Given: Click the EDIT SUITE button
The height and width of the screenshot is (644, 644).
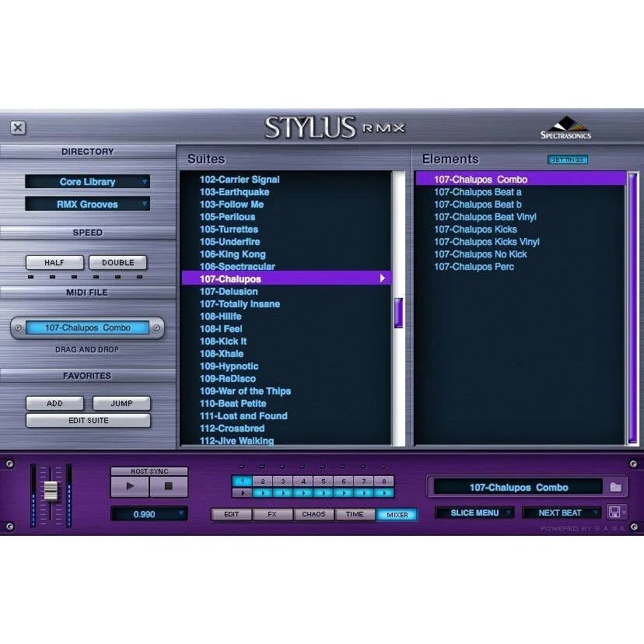Looking at the screenshot, I should pyautogui.click(x=89, y=421).
